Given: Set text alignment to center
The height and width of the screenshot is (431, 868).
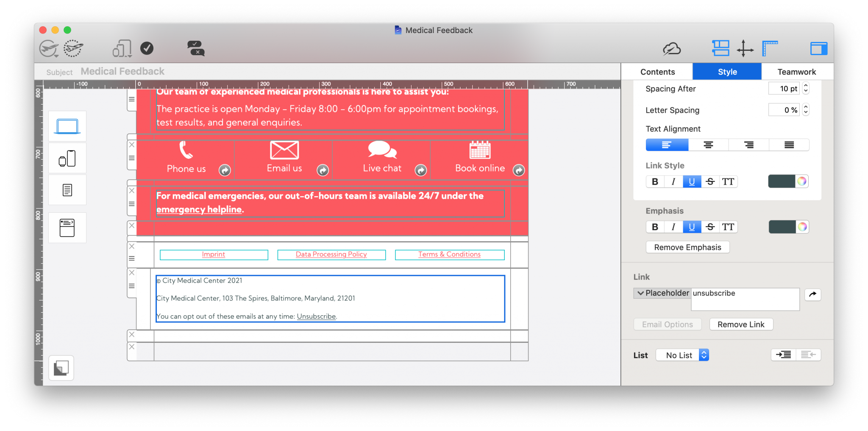Looking at the screenshot, I should click(x=708, y=145).
